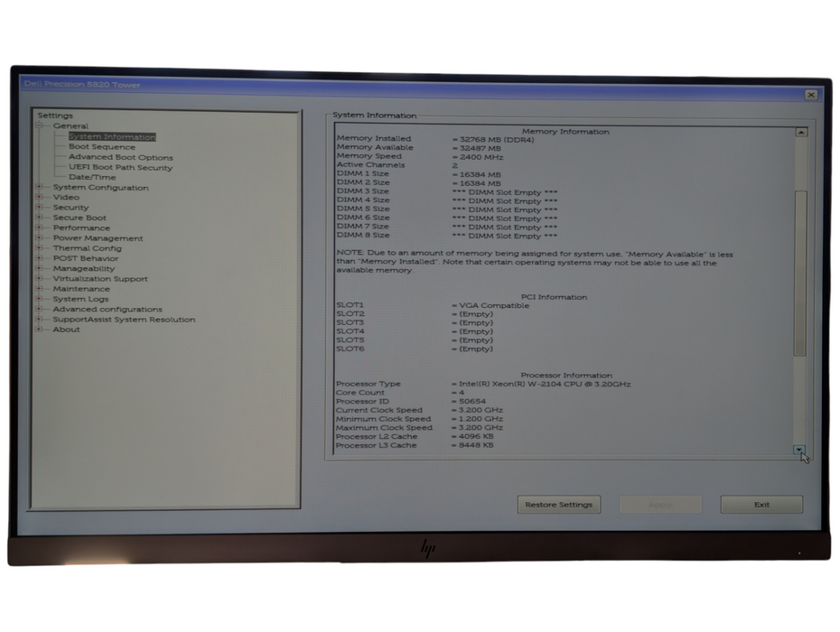Select the POST Behavior label
This screenshot has height=632, width=840.
click(86, 258)
